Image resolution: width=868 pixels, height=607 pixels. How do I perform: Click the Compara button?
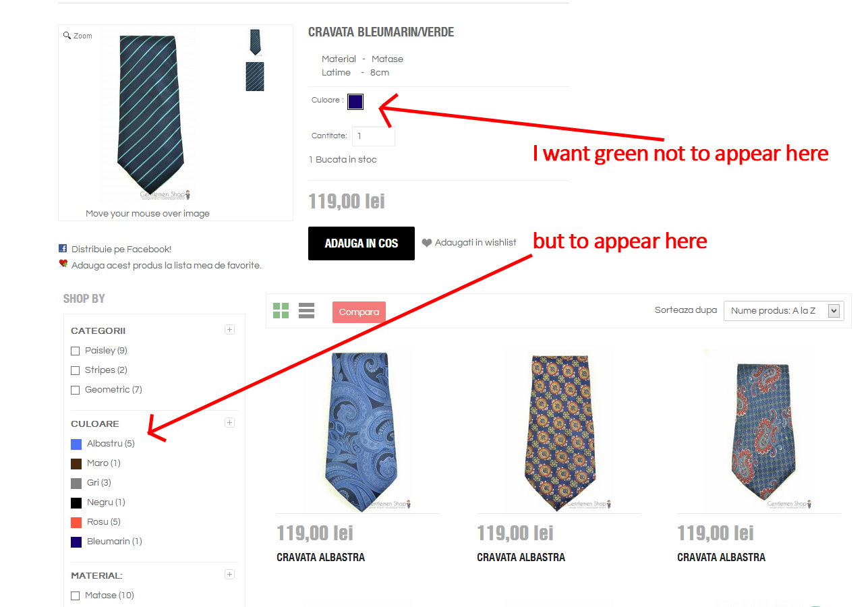[359, 312]
